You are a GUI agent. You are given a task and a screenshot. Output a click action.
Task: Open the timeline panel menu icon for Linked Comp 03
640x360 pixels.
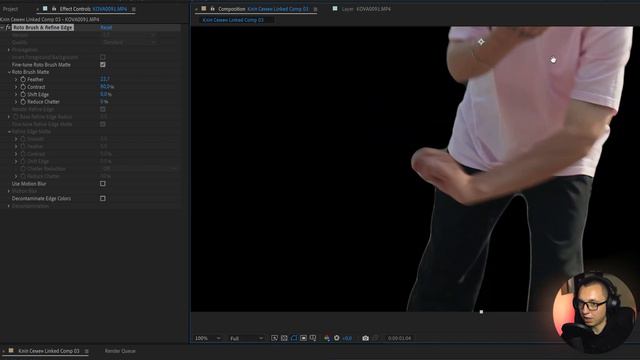(86, 351)
